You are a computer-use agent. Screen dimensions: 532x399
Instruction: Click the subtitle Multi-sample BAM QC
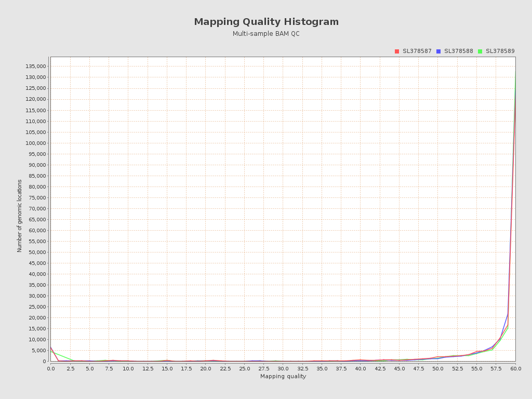tap(266, 34)
